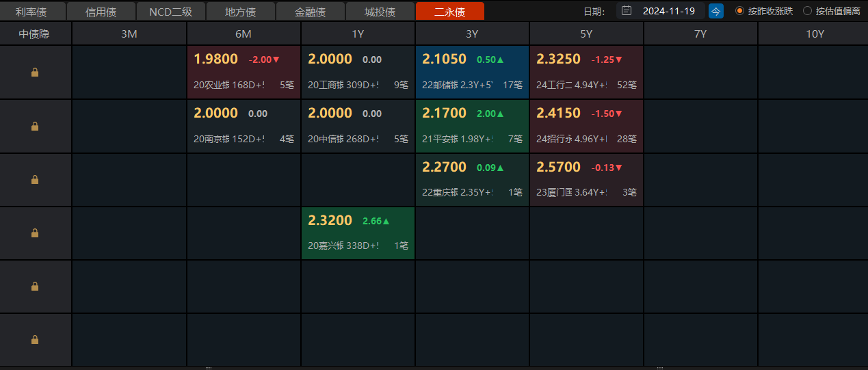This screenshot has height=370, width=868.
Task: Select the active 二永债 tab
Action: [x=450, y=12]
